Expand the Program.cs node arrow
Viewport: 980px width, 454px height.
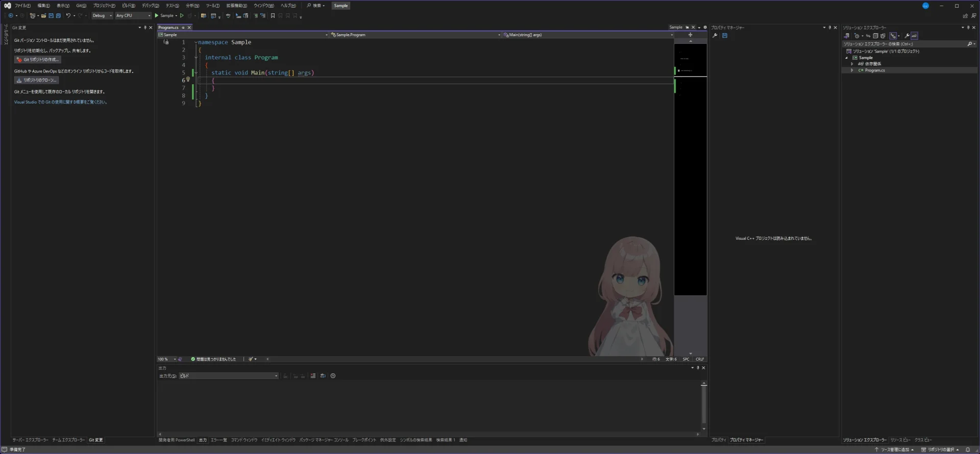click(852, 70)
